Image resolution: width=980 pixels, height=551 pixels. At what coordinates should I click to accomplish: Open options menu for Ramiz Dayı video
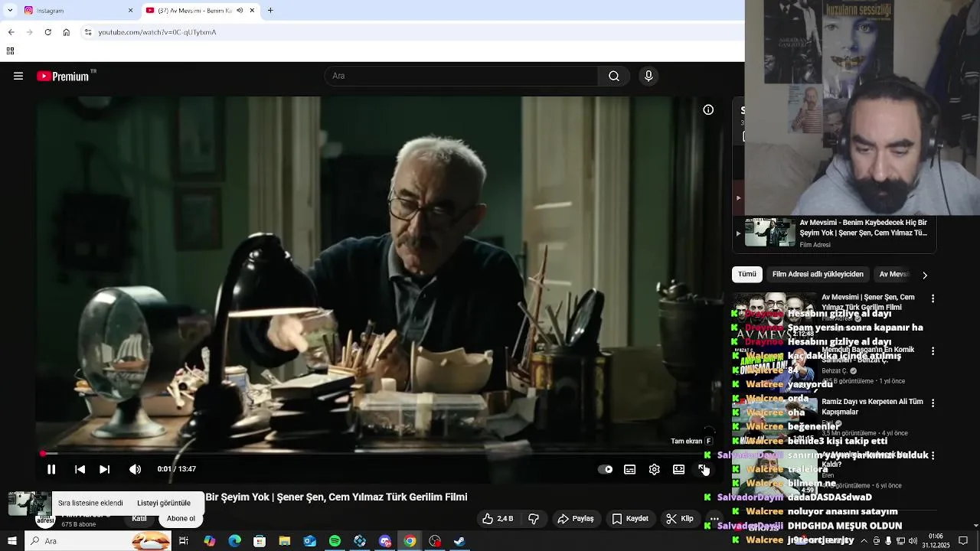pyautogui.click(x=933, y=403)
